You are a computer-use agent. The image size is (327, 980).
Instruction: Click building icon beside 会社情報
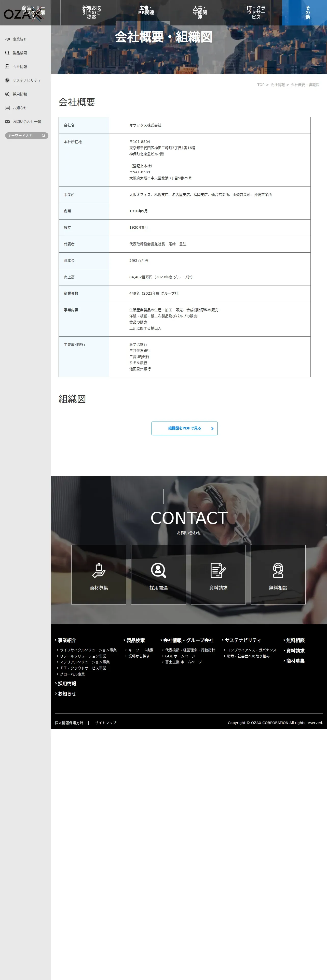(7, 67)
